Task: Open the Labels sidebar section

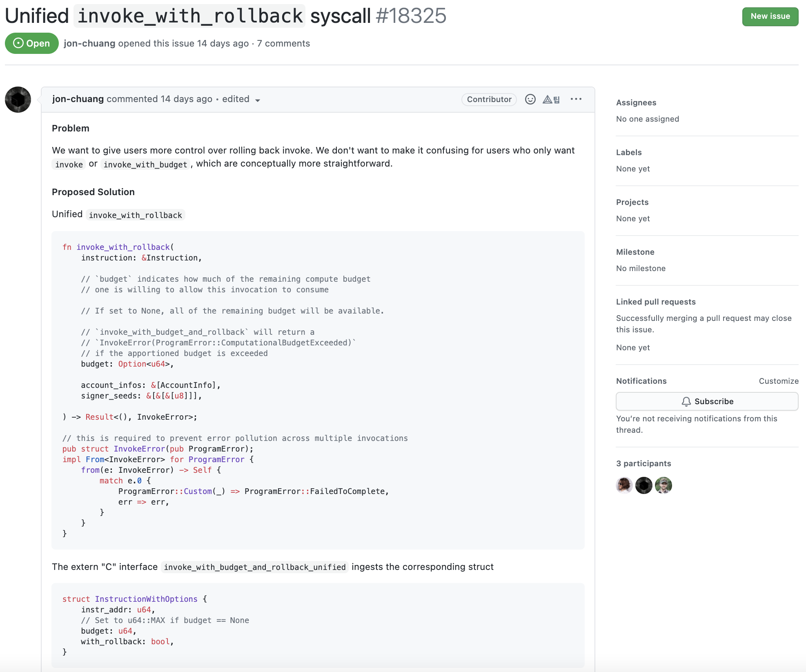Action: [x=628, y=152]
